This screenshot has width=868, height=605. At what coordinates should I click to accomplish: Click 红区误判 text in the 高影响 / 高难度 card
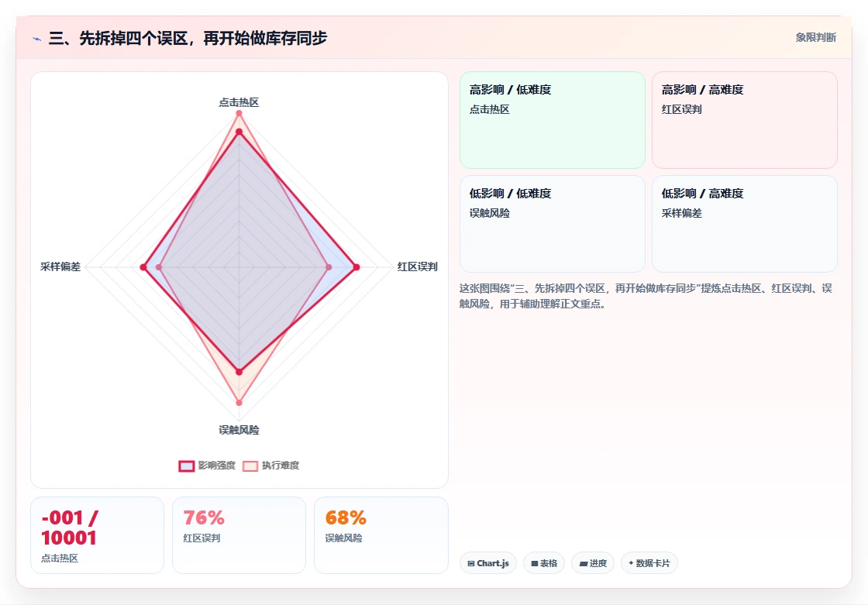pos(681,109)
